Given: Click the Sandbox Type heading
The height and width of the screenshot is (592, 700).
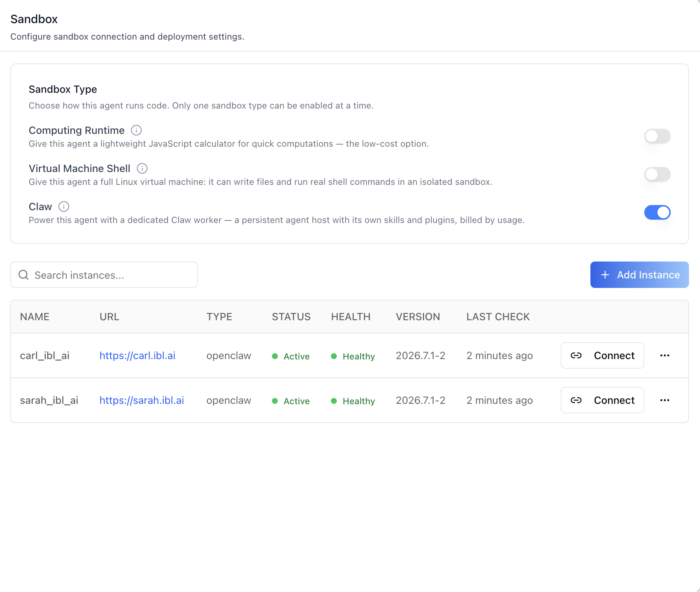Looking at the screenshot, I should (x=63, y=89).
